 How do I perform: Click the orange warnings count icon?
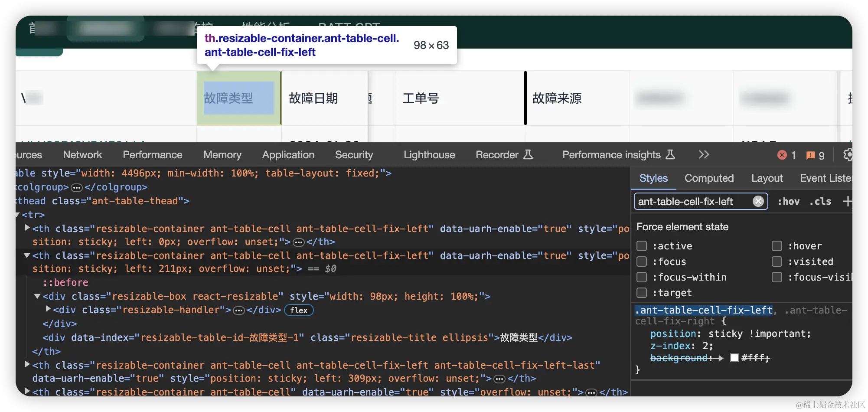(x=810, y=155)
